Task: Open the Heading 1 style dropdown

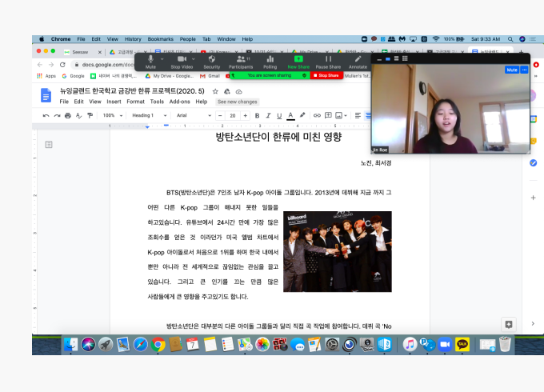Action: pyautogui.click(x=149, y=115)
